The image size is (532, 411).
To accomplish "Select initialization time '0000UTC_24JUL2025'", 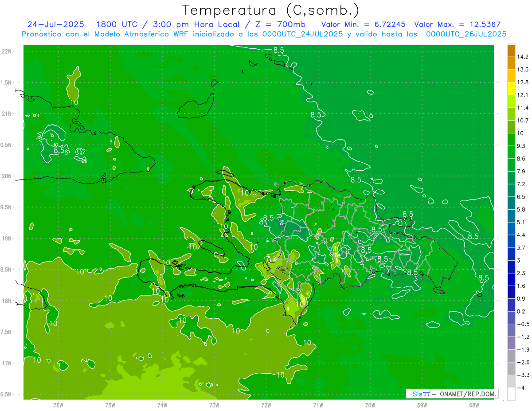I will [x=302, y=34].
